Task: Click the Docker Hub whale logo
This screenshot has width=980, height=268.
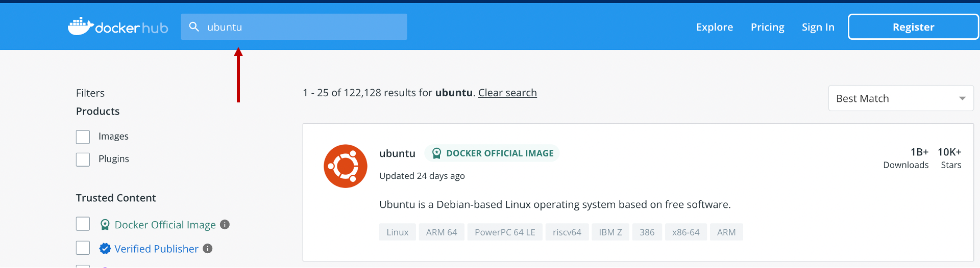Action: click(x=81, y=26)
